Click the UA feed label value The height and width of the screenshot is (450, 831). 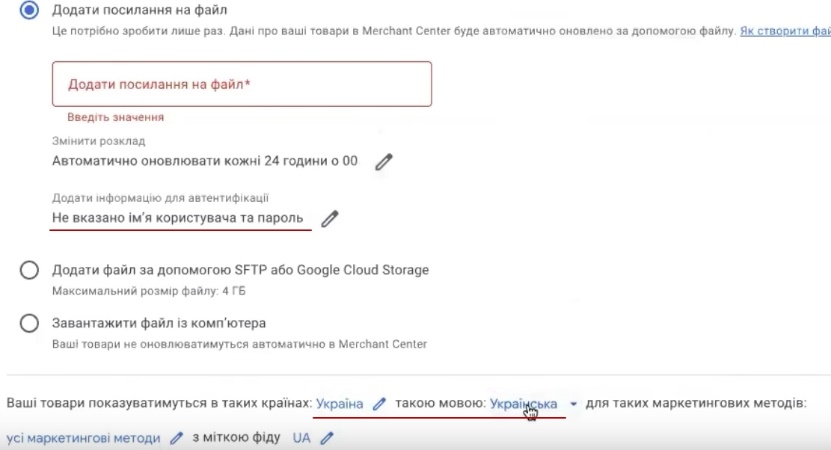pyautogui.click(x=301, y=438)
